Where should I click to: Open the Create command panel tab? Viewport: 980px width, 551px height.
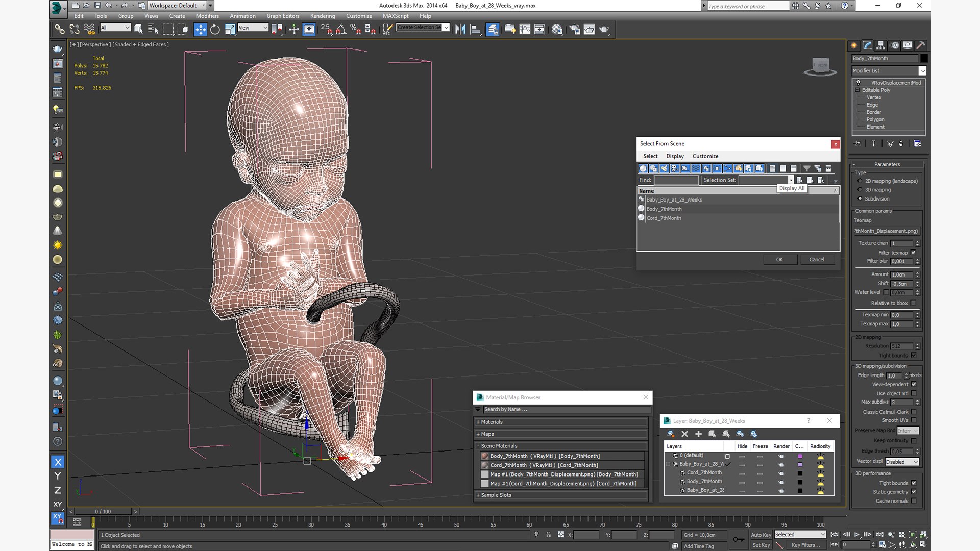click(854, 45)
